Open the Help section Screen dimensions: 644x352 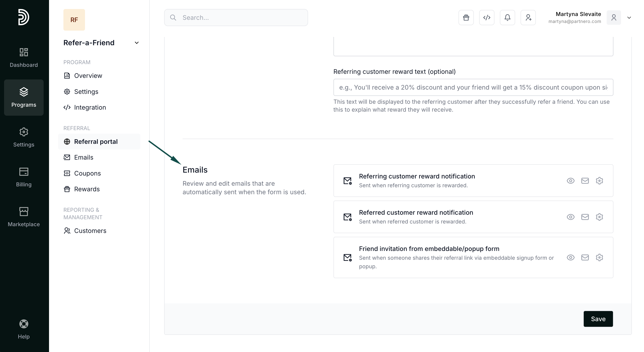24,329
